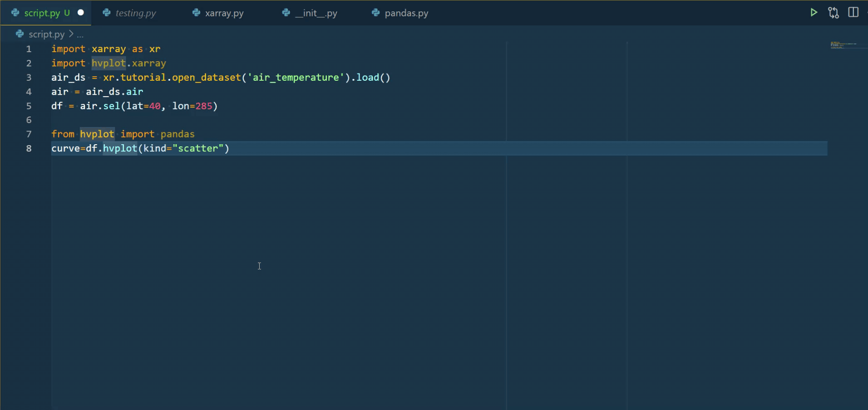Click the Python logo on the pandas.py tab
Screen dimensions: 868x410
click(x=374, y=13)
